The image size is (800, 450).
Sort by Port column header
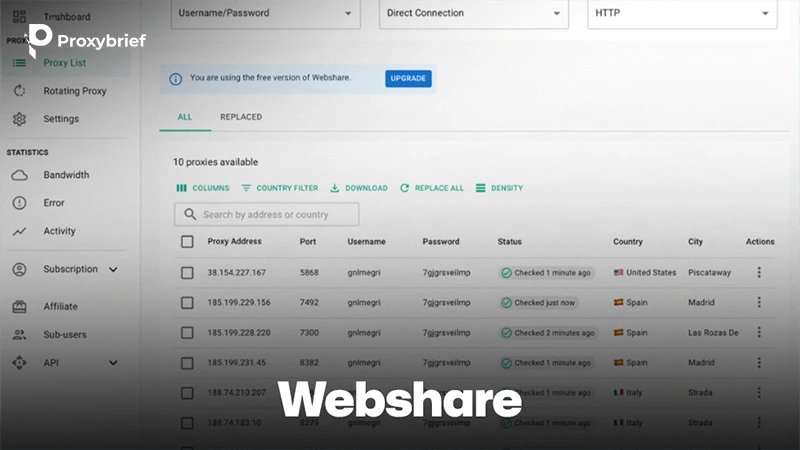pyautogui.click(x=308, y=242)
